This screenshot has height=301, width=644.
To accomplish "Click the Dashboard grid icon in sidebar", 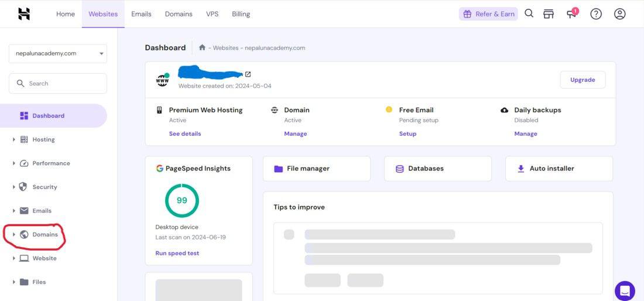I will [24, 116].
